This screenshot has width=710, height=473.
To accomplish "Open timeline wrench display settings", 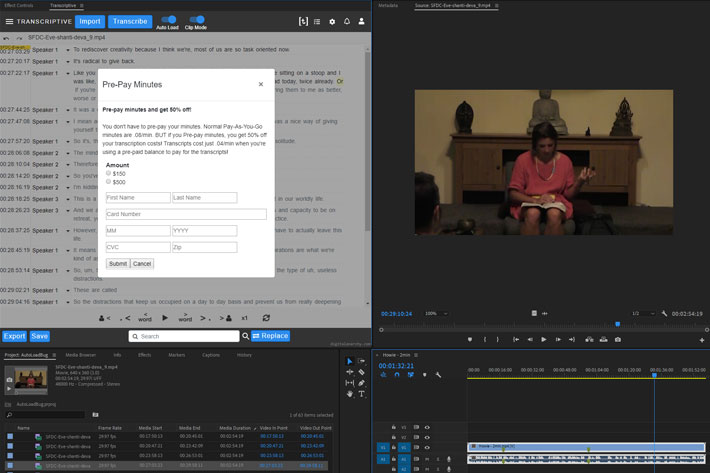I will pyautogui.click(x=438, y=375).
